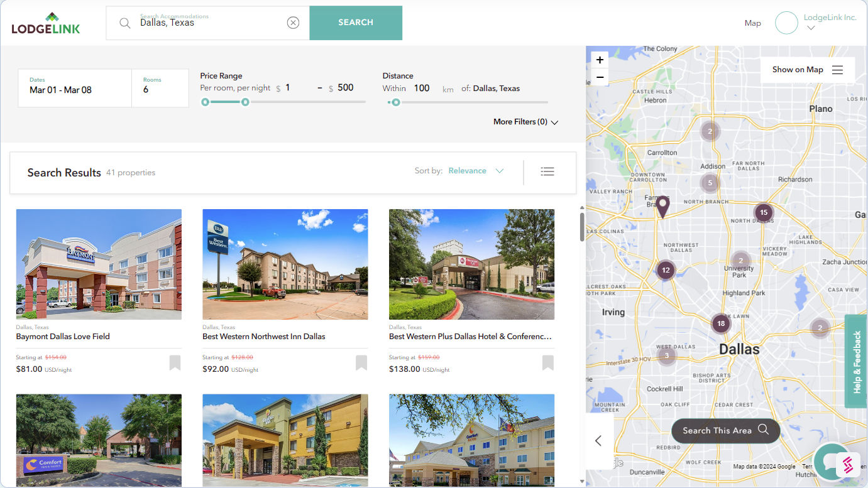Expand the LodgeLink Inc. account menu
The width and height of the screenshot is (868, 488).
tap(811, 28)
